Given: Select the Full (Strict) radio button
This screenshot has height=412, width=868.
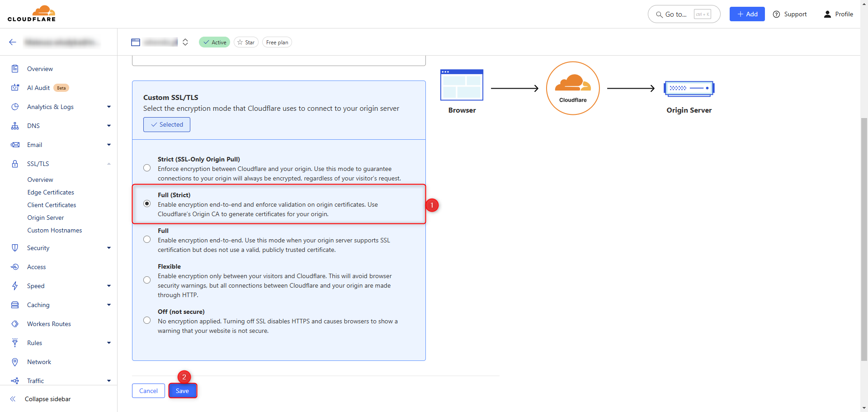Looking at the screenshot, I should [147, 204].
